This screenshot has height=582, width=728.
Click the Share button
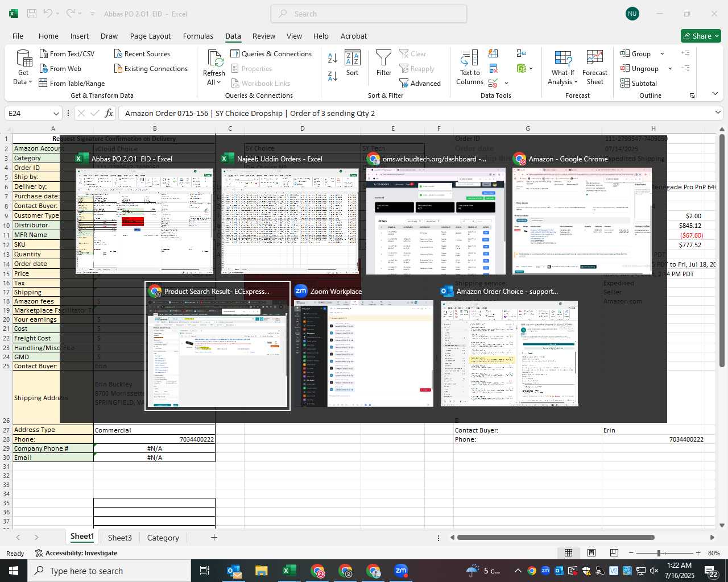tap(701, 36)
